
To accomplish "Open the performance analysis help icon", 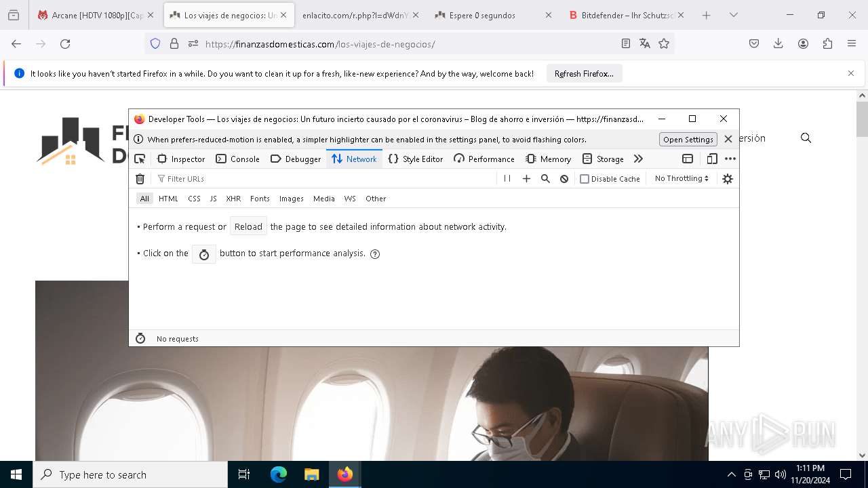I will [375, 254].
